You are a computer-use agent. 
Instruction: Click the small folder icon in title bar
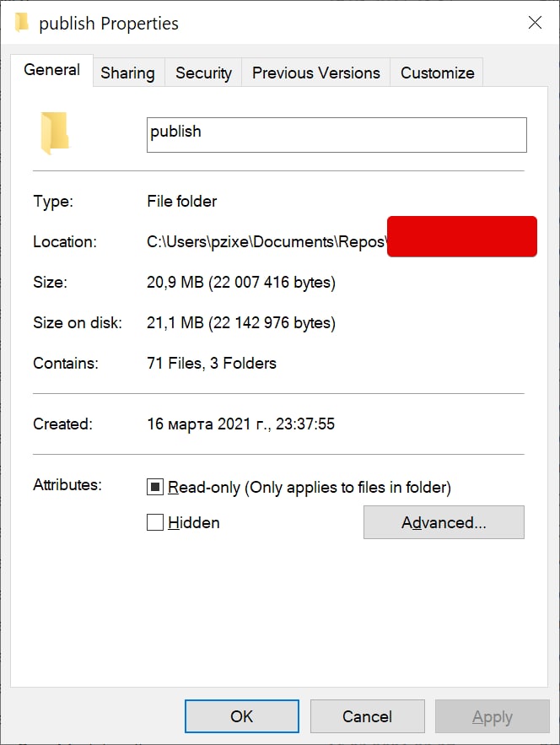pyautogui.click(x=22, y=22)
